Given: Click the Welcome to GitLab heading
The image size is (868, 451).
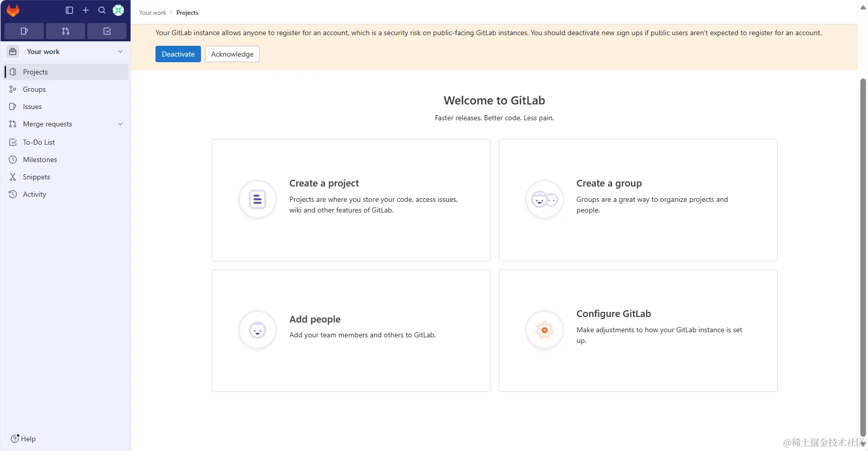Looking at the screenshot, I should tap(494, 100).
